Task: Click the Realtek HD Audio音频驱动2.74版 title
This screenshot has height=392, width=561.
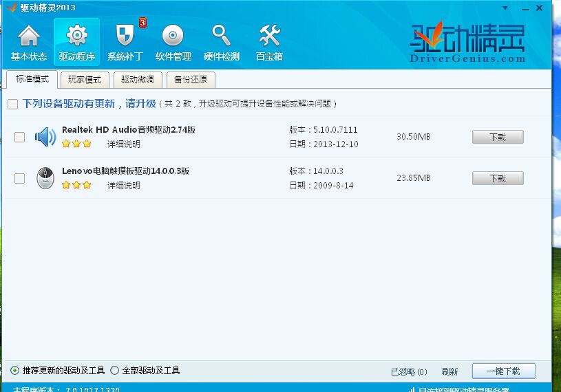Action: pos(129,130)
